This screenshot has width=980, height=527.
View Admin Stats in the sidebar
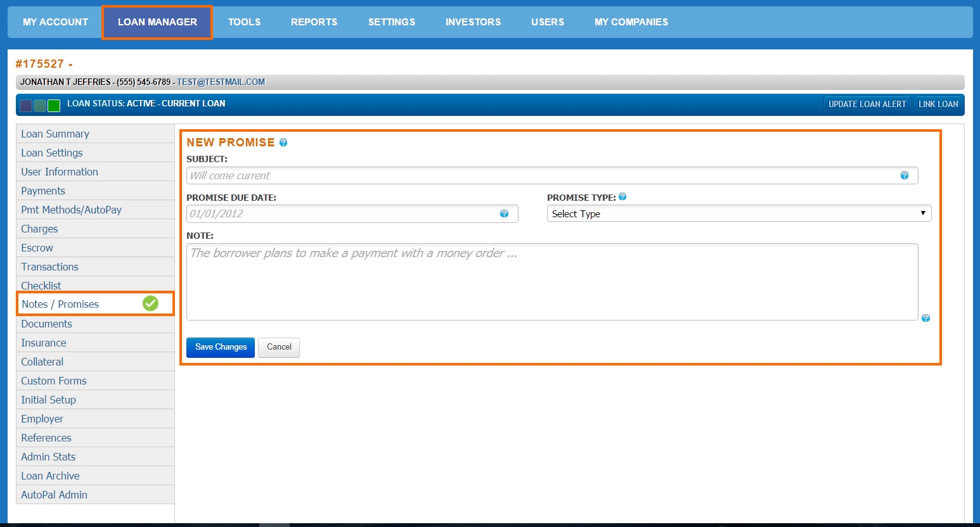tap(95, 457)
